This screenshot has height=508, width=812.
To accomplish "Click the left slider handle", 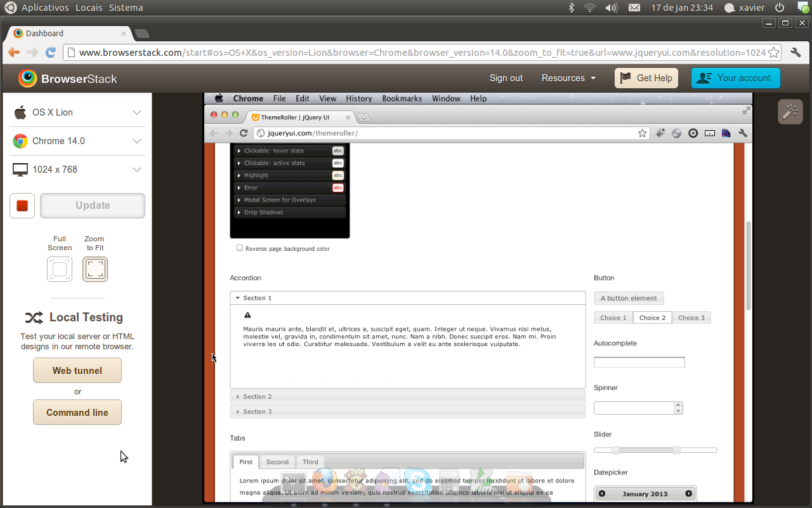I will [615, 450].
